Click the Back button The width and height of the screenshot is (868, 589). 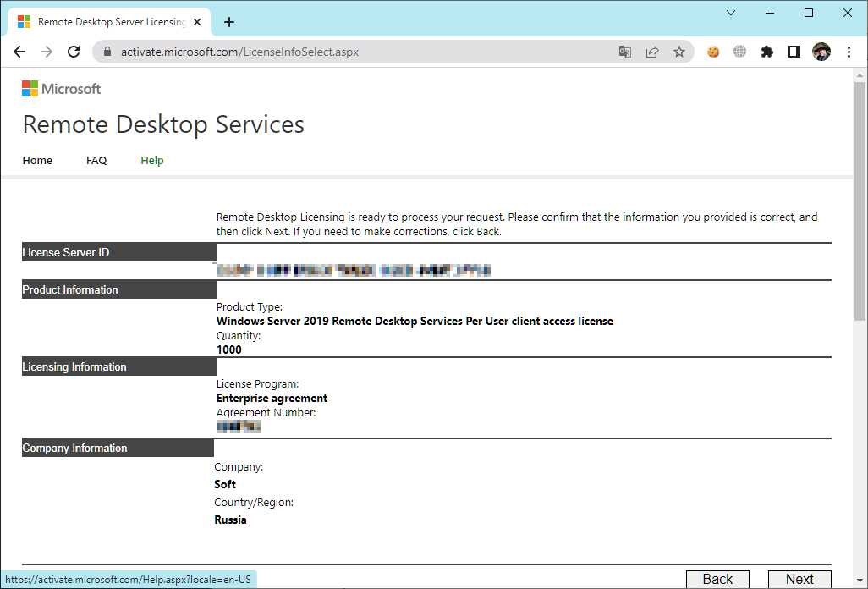pyautogui.click(x=717, y=579)
